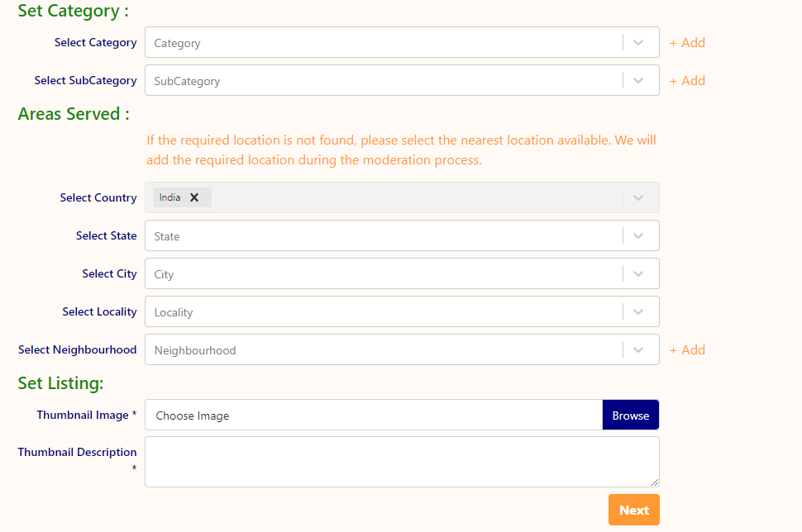Image resolution: width=802 pixels, height=532 pixels.
Task: Focus the Thumbnail Description text area
Action: (x=402, y=462)
